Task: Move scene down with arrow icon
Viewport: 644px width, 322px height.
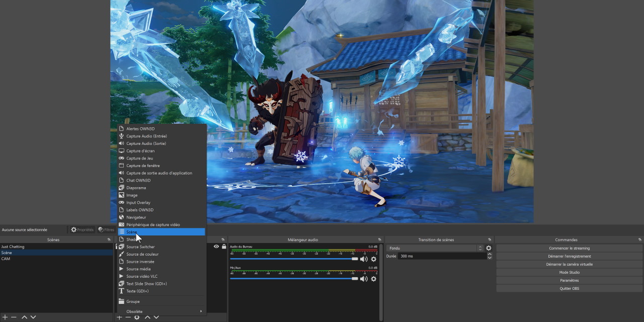Action: click(33, 317)
